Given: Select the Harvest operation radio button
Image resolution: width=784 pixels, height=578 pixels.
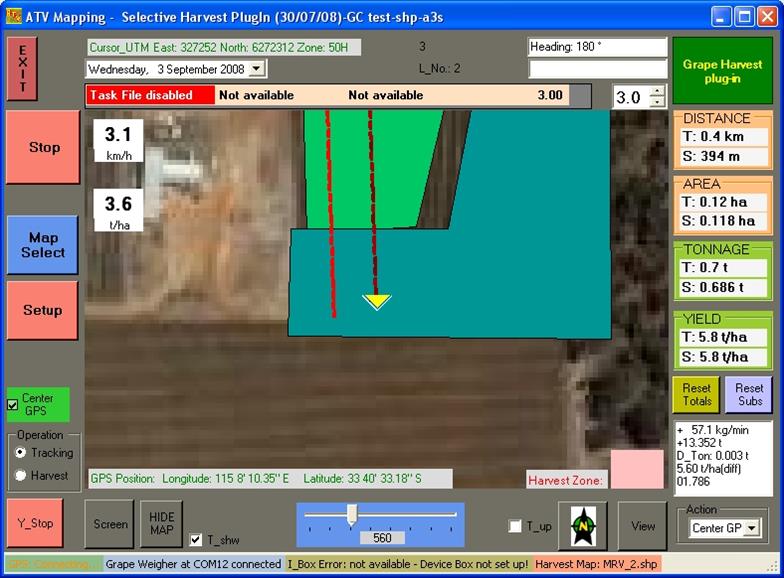Looking at the screenshot, I should (20, 475).
